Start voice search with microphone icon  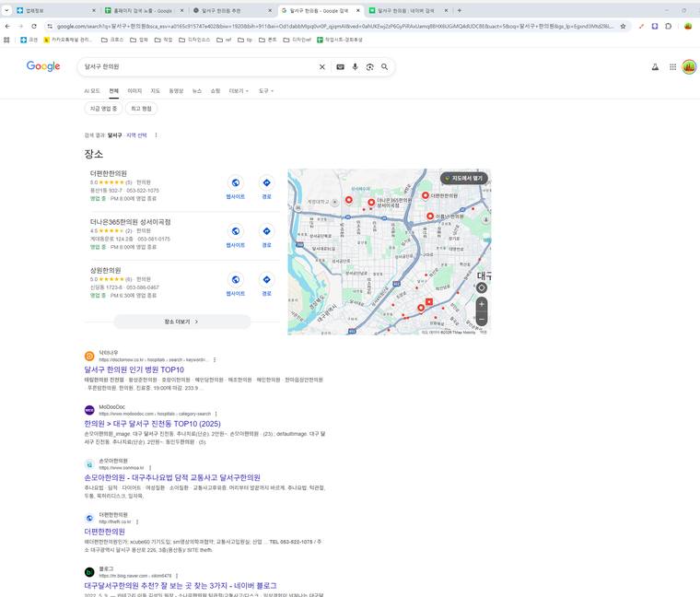(355, 67)
